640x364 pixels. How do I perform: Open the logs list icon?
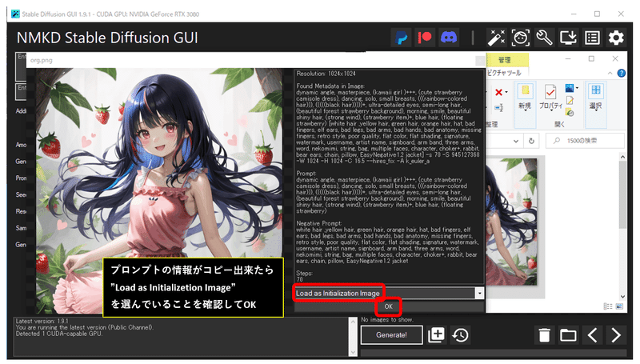point(592,38)
